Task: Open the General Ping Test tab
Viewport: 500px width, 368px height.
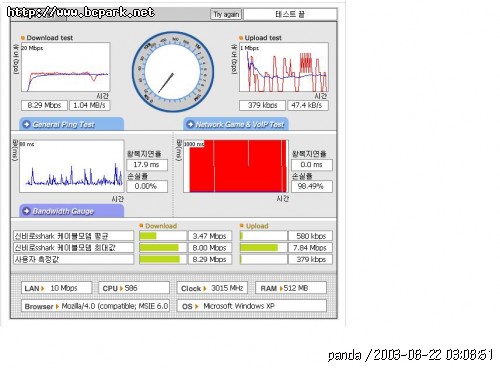Action: pos(72,124)
